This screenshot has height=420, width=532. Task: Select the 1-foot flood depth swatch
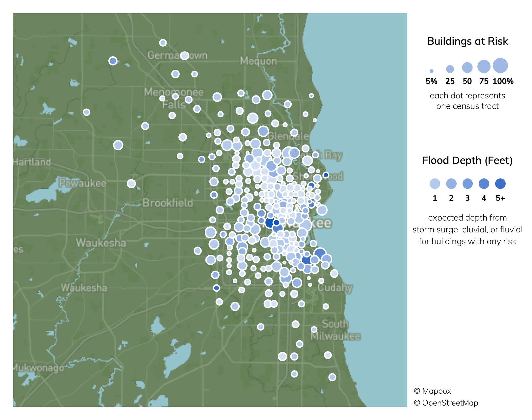coord(435,184)
